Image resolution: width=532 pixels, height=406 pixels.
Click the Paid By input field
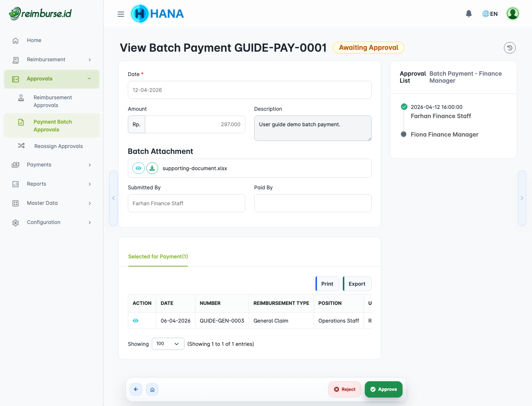(313, 203)
